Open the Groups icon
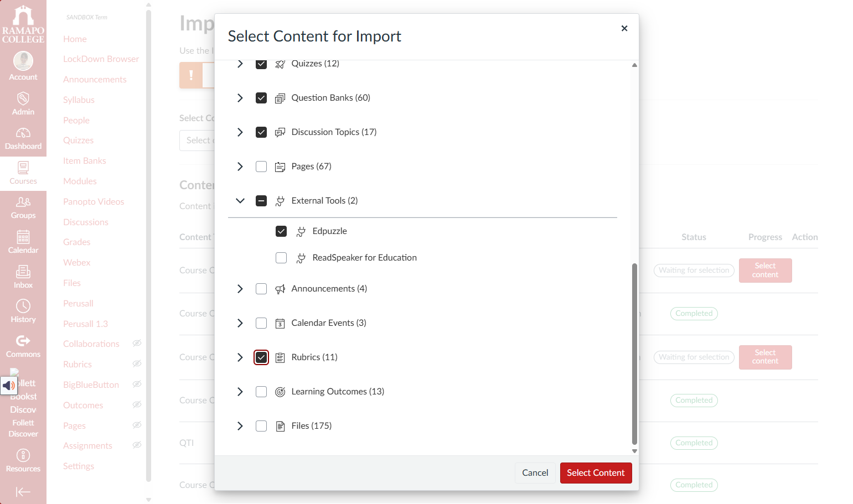Image resolution: width=853 pixels, height=504 pixels. point(23,202)
